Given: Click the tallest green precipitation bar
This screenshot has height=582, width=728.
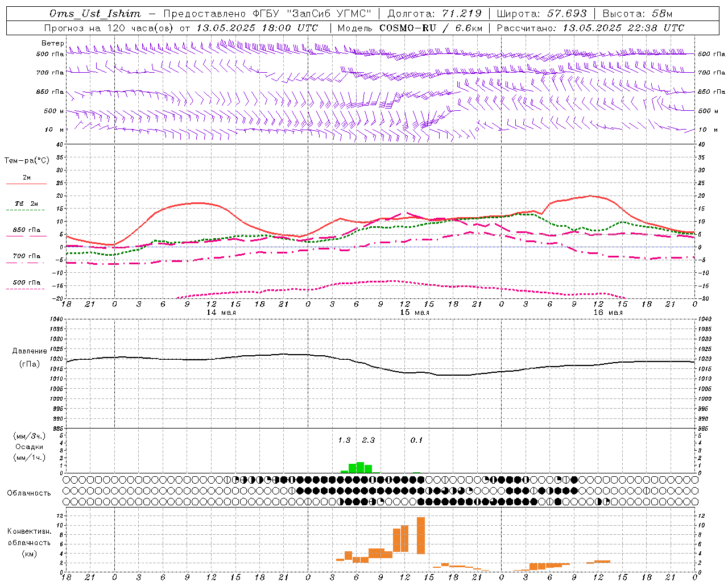Looking at the screenshot, I should tap(360, 468).
